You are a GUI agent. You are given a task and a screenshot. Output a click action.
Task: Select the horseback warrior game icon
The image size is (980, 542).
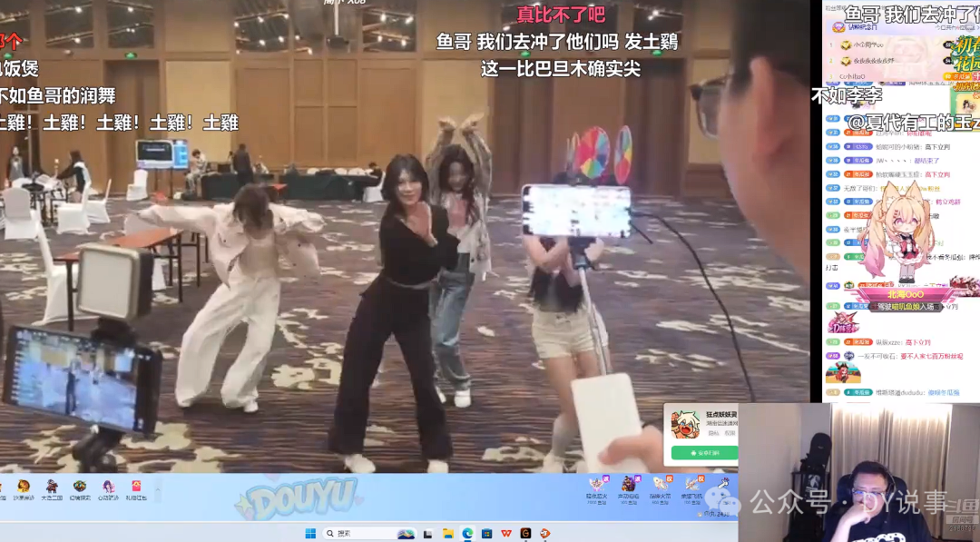[52, 487]
